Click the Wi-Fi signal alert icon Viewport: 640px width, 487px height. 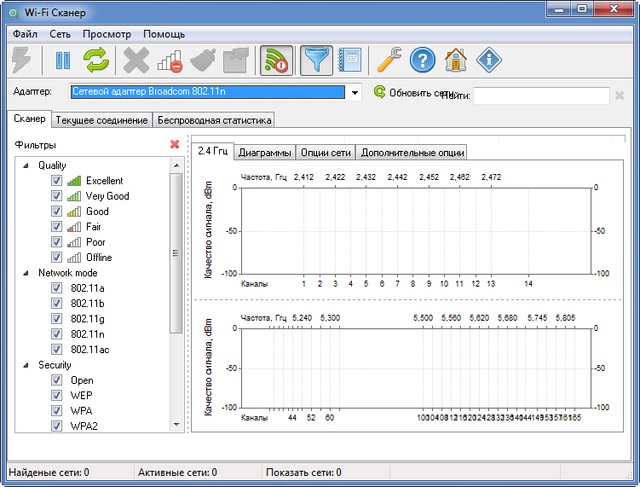[276, 61]
